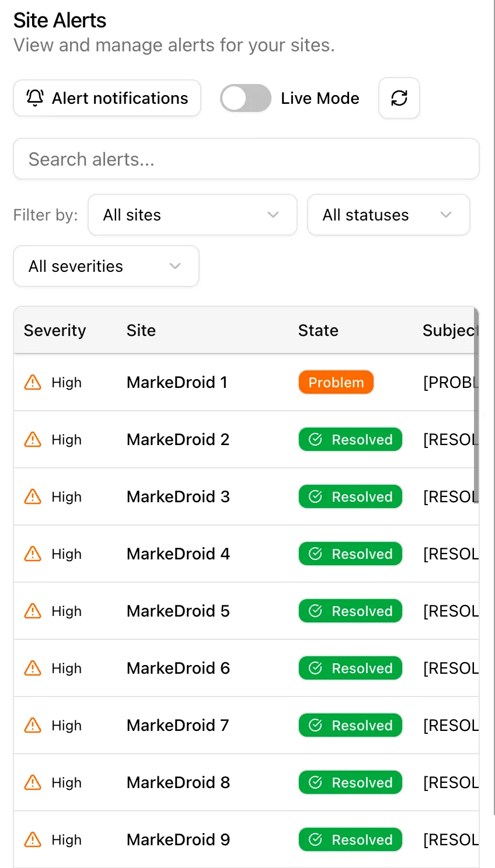Viewport: 495px width, 868px height.
Task: Click the refresh alerts icon button
Action: coord(399,98)
